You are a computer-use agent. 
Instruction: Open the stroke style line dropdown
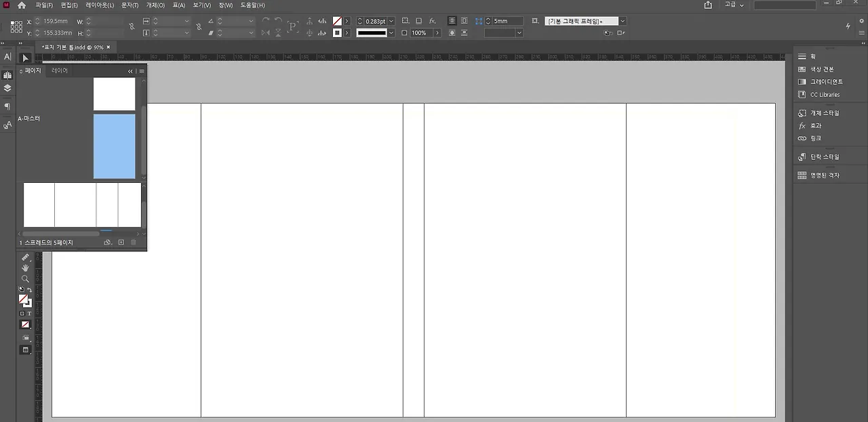click(391, 33)
